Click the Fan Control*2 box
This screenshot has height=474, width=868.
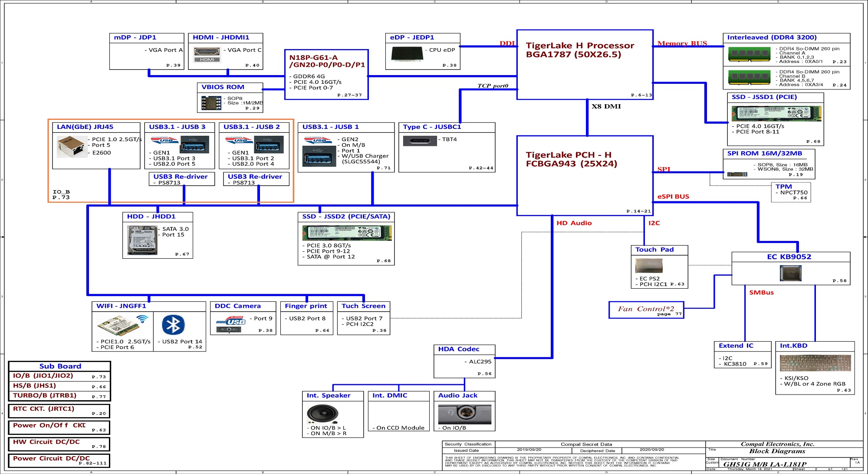646,310
